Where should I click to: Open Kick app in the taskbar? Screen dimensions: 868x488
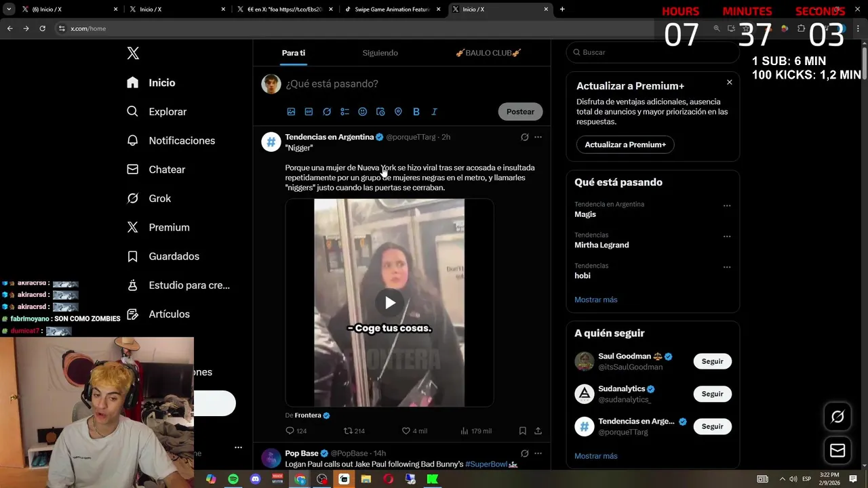pyautogui.click(x=432, y=479)
